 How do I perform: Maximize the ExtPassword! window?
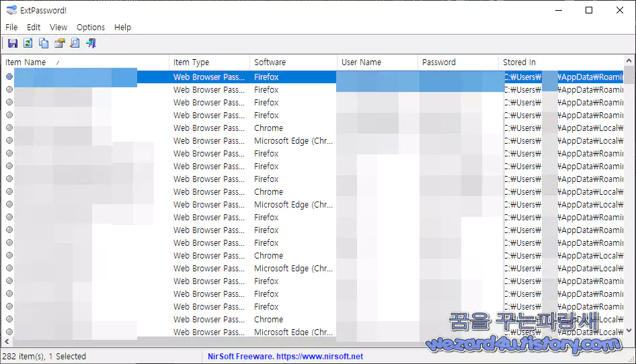tap(589, 10)
